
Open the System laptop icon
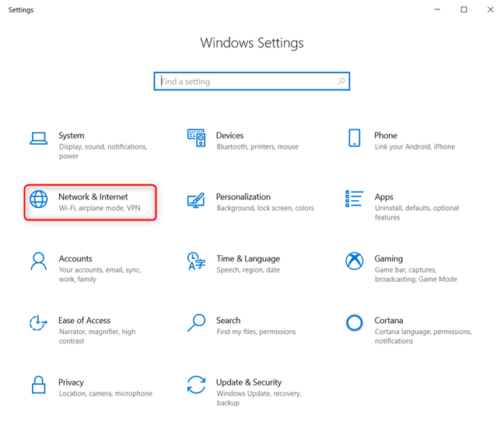click(x=39, y=139)
